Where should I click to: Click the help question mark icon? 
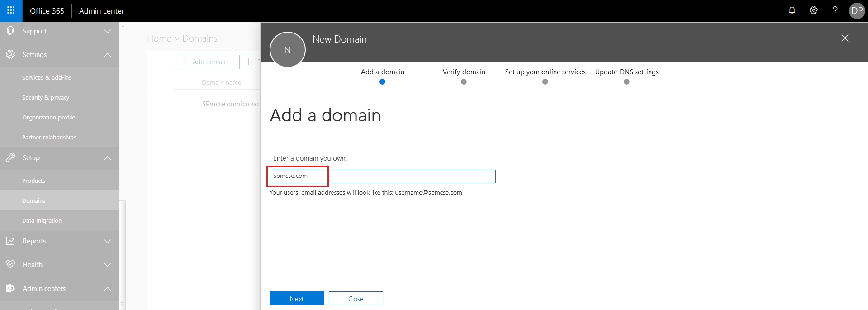pyautogui.click(x=835, y=10)
